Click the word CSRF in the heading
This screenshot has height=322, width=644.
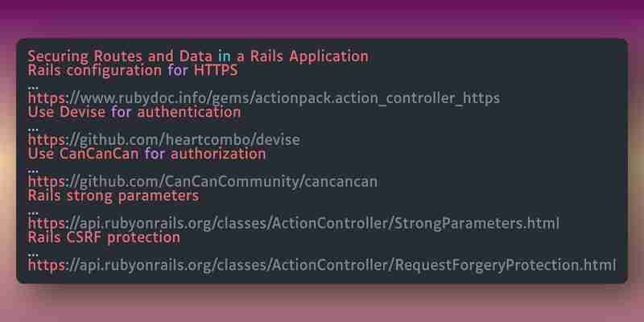[x=85, y=237]
